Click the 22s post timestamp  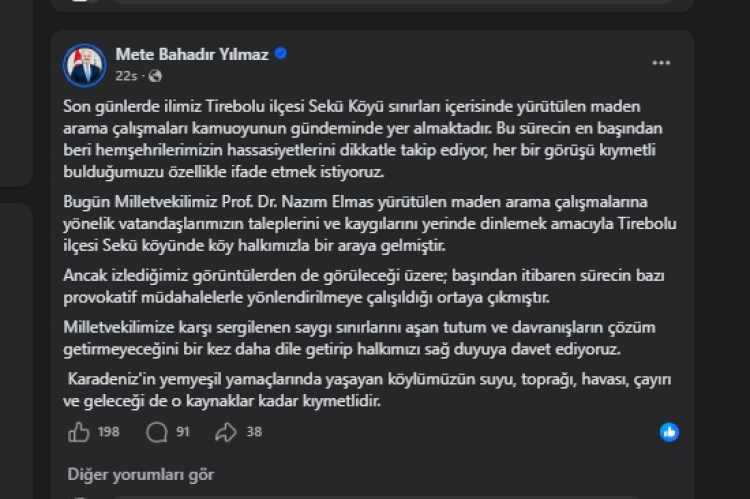click(x=127, y=76)
